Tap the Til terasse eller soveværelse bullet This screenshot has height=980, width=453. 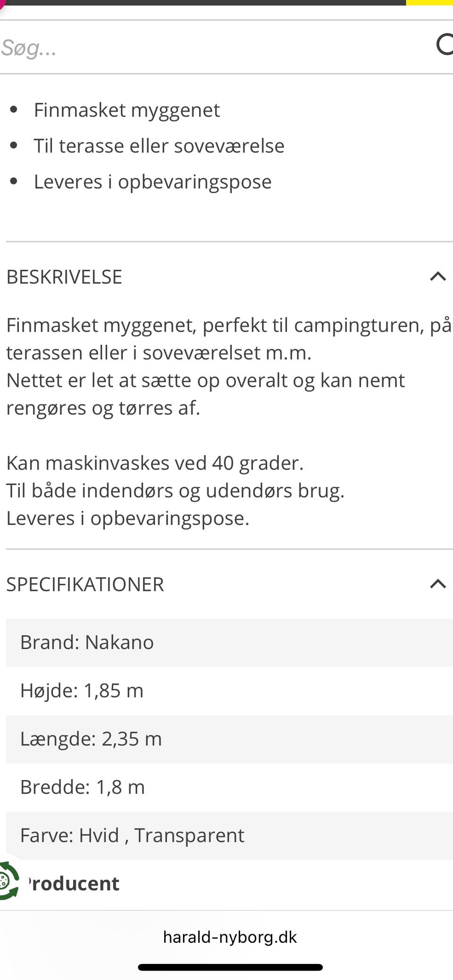[159, 146]
